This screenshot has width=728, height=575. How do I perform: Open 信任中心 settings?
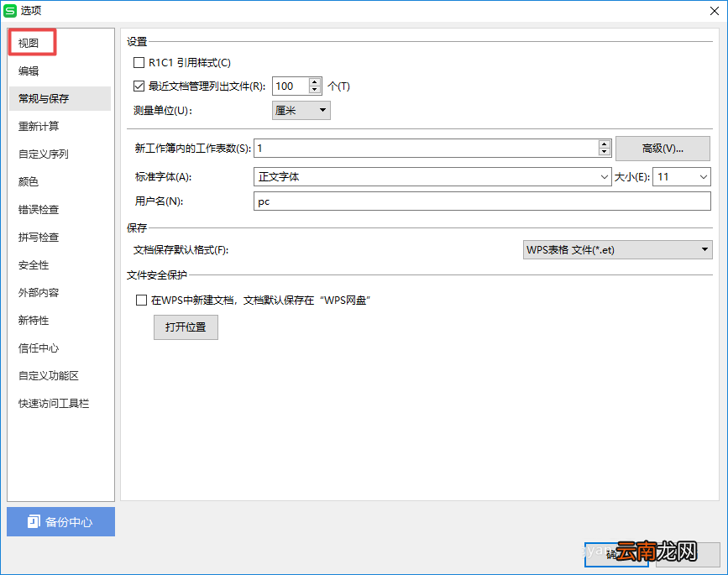point(39,348)
